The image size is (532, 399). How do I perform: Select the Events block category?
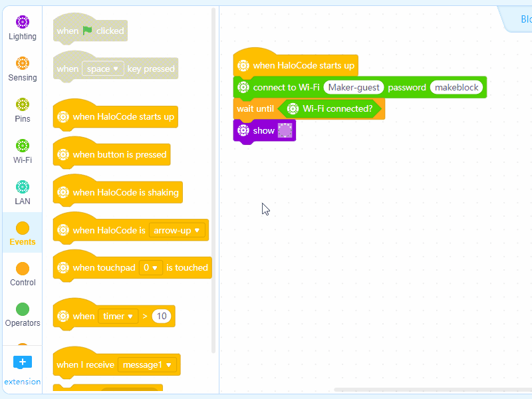point(23,233)
